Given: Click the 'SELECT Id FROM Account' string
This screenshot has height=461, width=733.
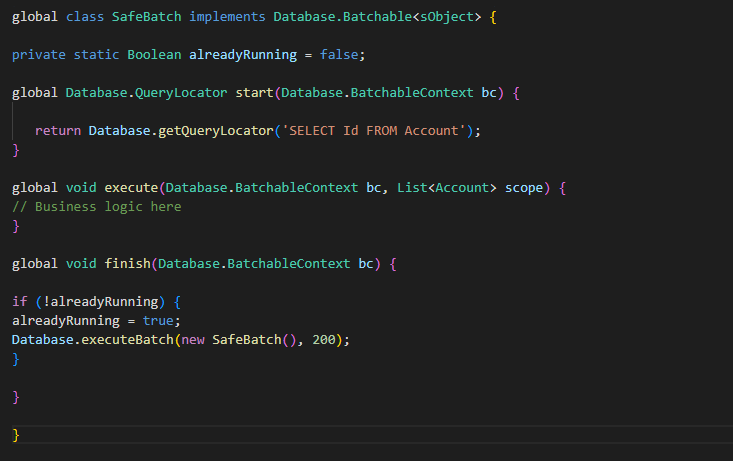Looking at the screenshot, I should [x=374, y=130].
